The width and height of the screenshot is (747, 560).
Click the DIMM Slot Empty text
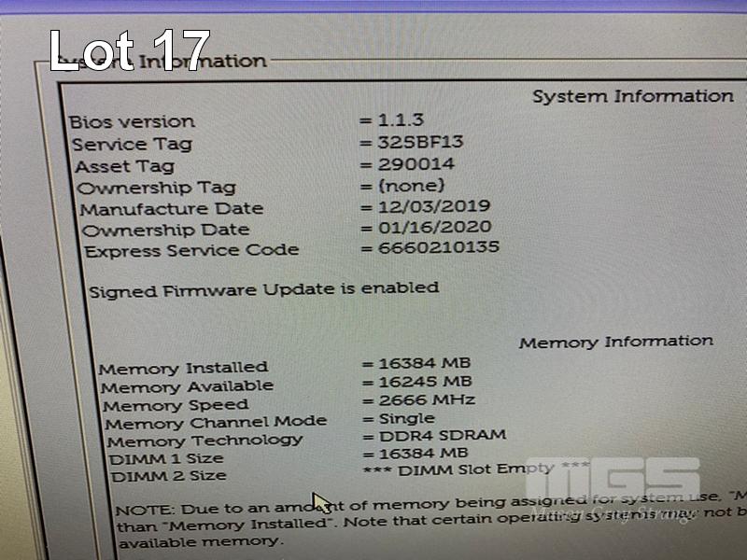point(476,469)
